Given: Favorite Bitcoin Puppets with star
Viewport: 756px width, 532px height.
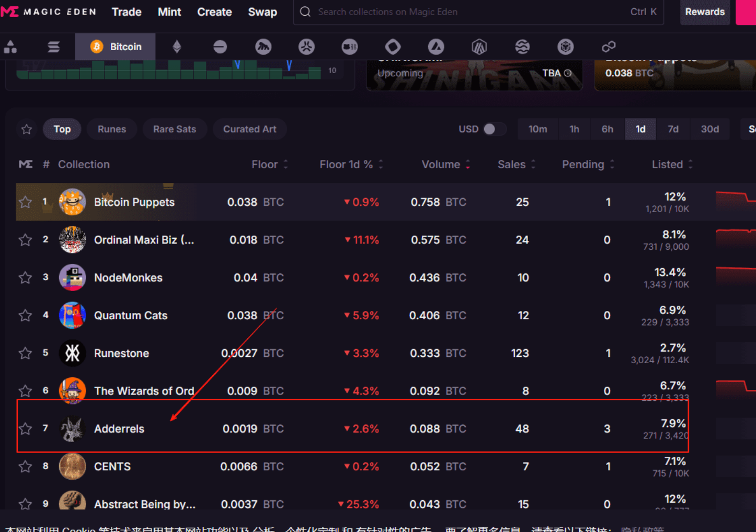Looking at the screenshot, I should click(25, 202).
